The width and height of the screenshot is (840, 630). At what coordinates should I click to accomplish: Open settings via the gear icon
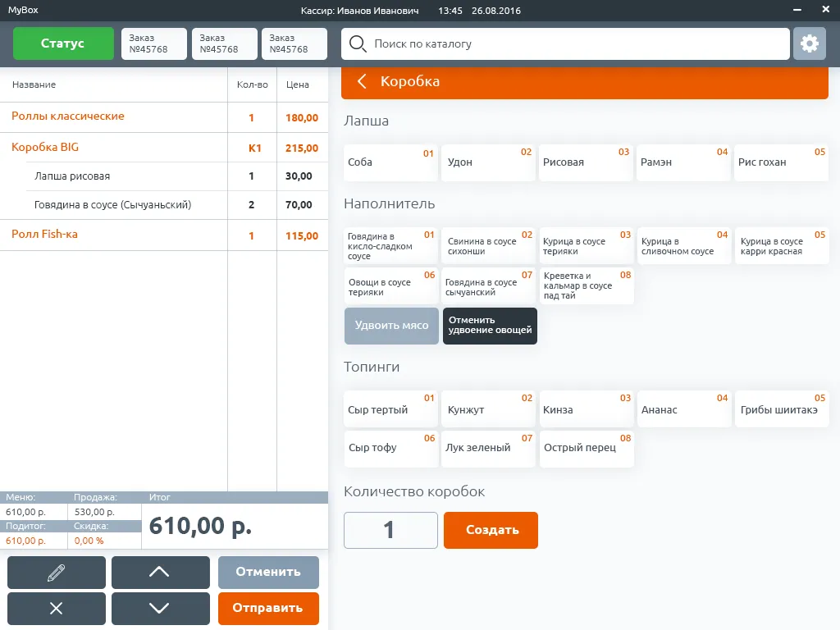[x=809, y=43]
